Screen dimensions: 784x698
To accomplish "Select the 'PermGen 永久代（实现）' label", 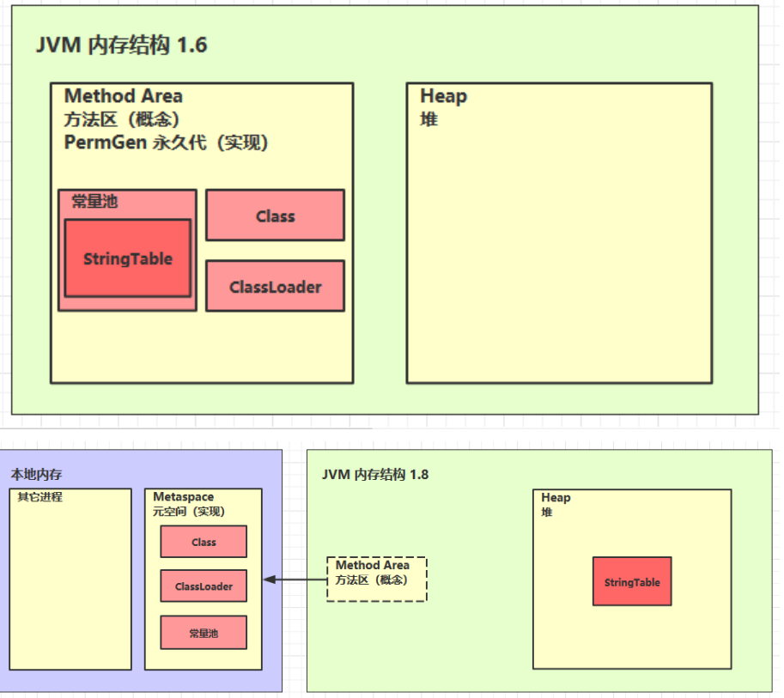I will (x=166, y=143).
